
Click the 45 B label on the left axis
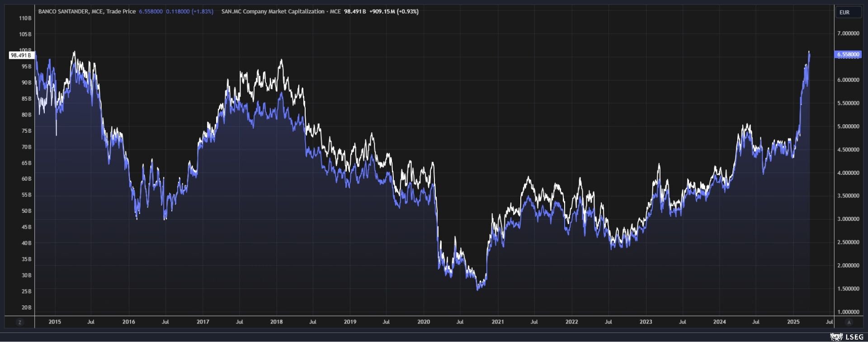point(27,227)
